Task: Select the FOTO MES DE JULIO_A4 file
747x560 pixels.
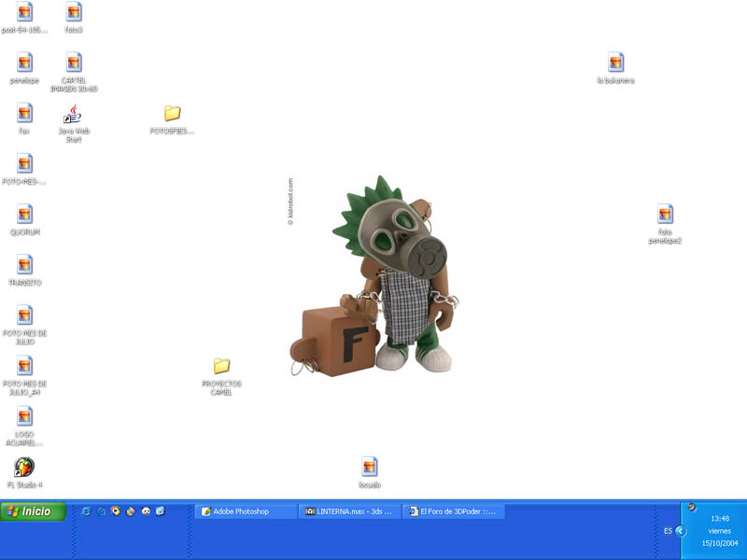Action: (24, 376)
